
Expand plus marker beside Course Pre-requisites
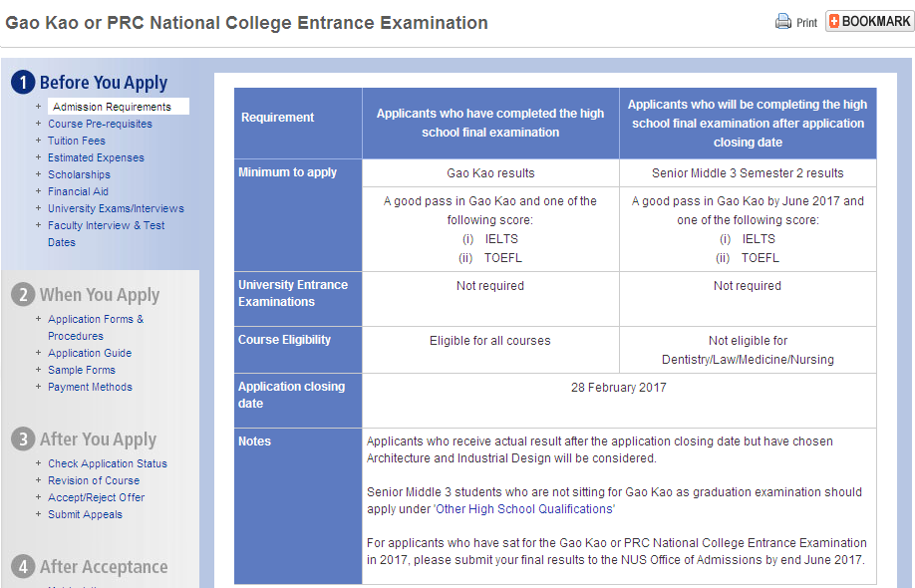[38, 124]
